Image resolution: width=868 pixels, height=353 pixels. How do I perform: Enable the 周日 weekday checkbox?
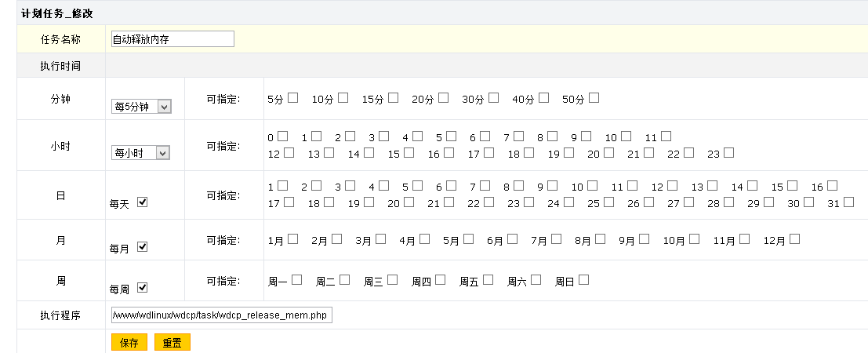point(583,280)
